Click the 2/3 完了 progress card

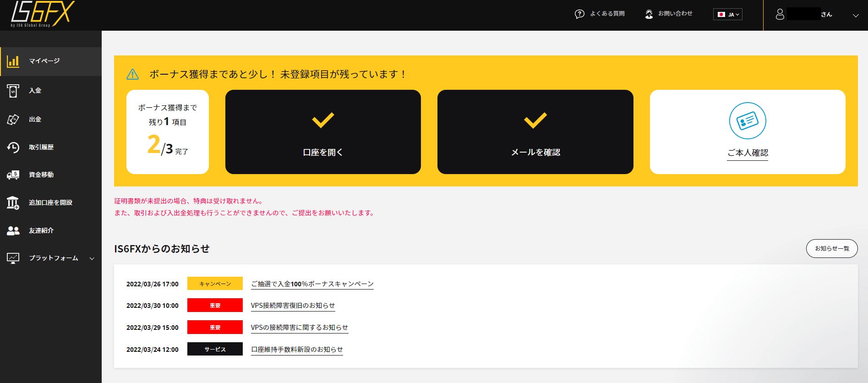tap(168, 132)
